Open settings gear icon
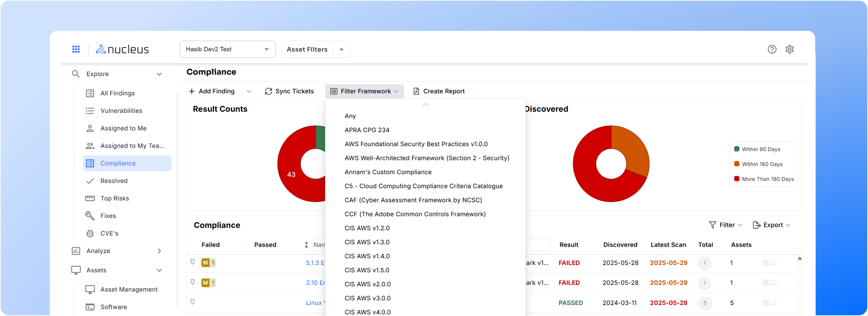Viewport: 868px width, 316px height. pyautogui.click(x=790, y=49)
